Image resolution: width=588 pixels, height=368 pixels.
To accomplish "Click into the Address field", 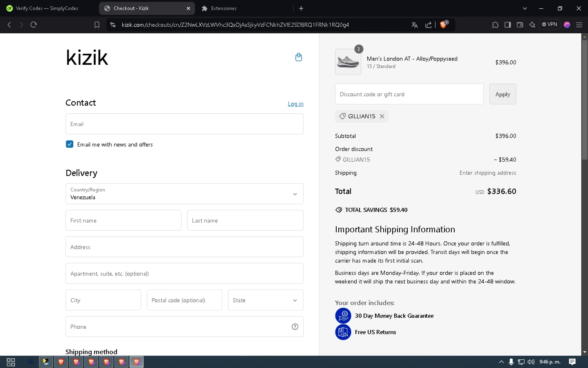I will 184,247.
